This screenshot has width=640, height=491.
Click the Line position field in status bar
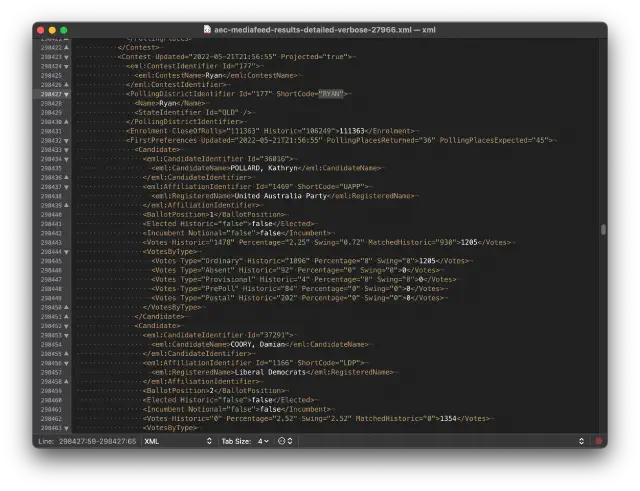pos(88,440)
